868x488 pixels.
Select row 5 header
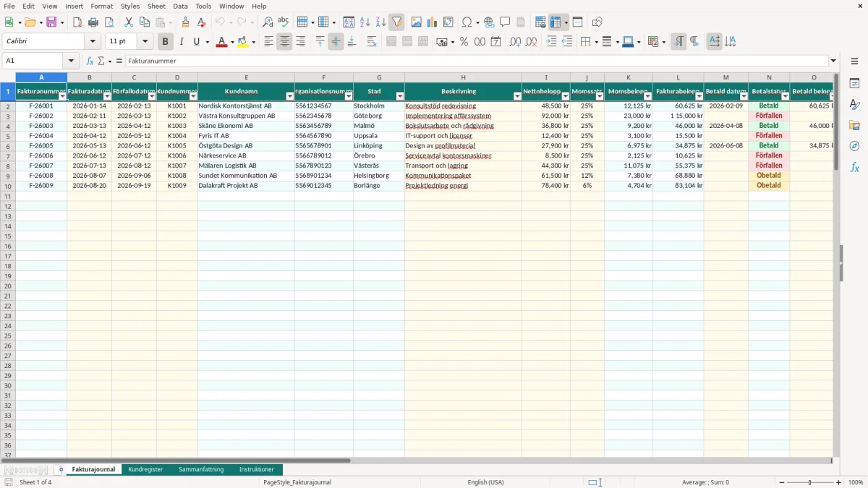8,136
